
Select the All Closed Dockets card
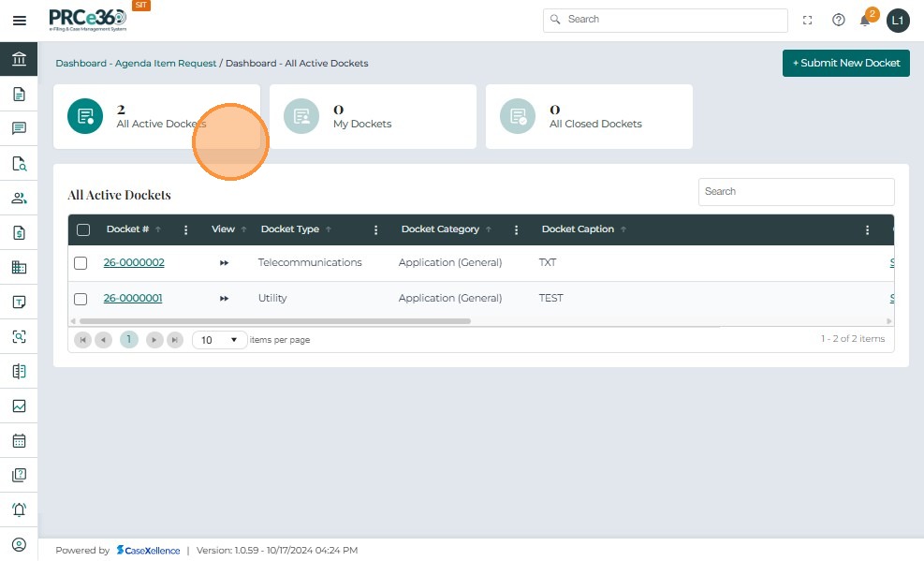tap(589, 117)
